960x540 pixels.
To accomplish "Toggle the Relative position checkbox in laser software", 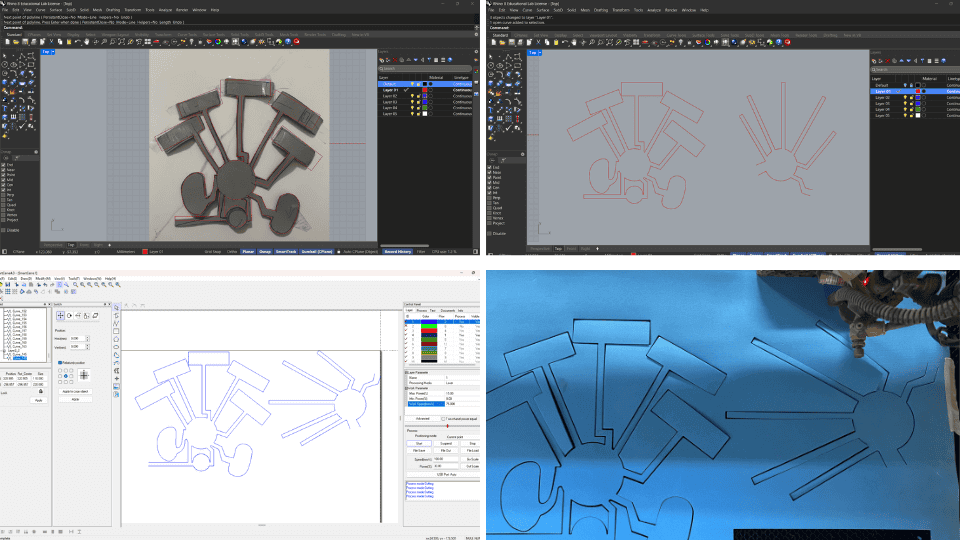I will point(61,363).
